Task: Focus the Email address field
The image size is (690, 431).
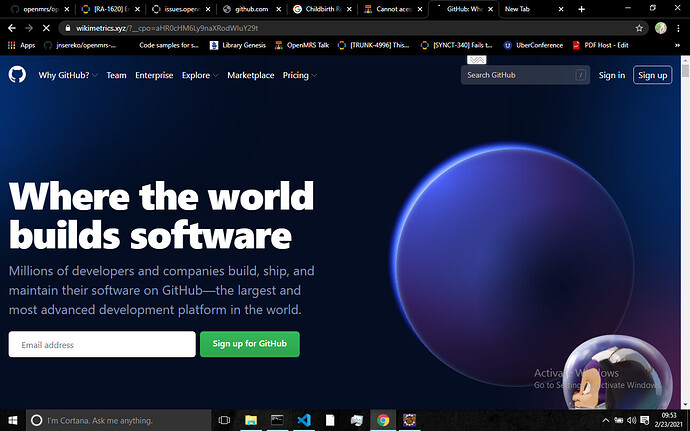Action: point(101,344)
